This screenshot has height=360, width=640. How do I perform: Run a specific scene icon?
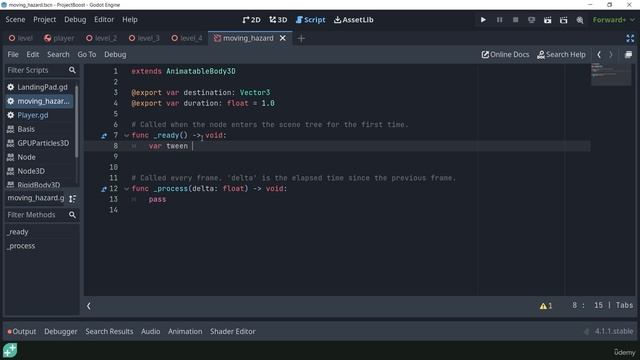564,20
